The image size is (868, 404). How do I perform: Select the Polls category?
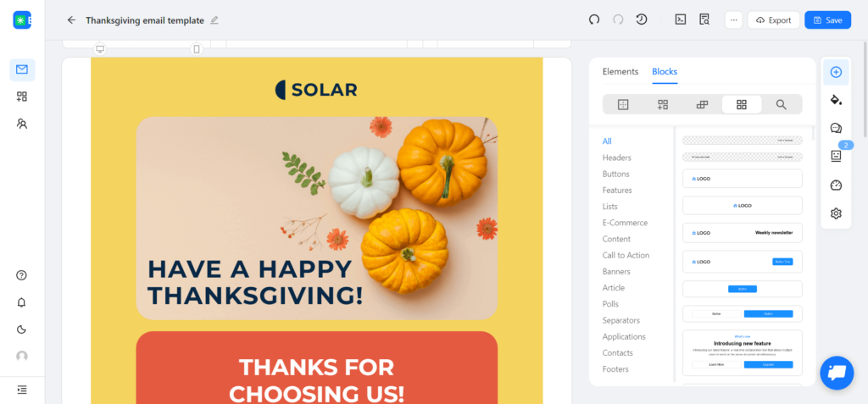pyautogui.click(x=610, y=304)
